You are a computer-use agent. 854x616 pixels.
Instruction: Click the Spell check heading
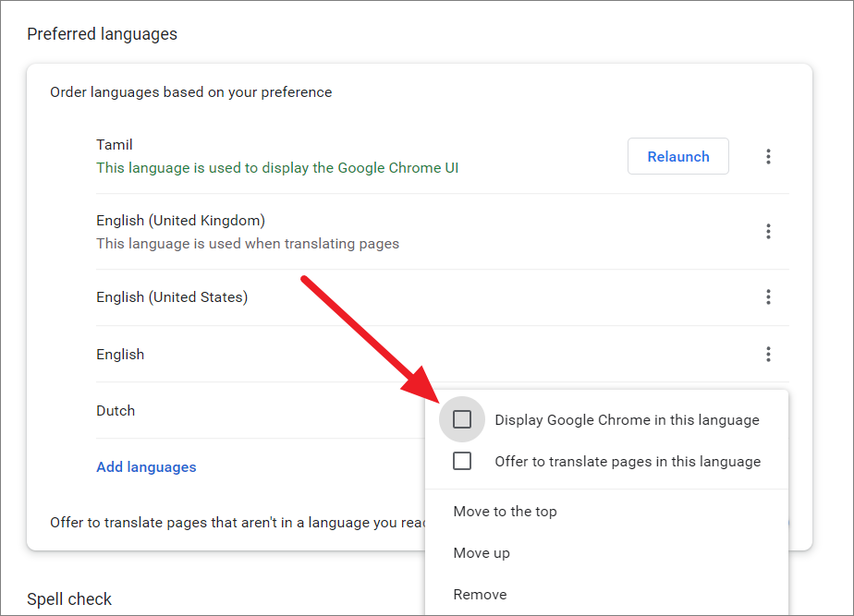point(69,599)
